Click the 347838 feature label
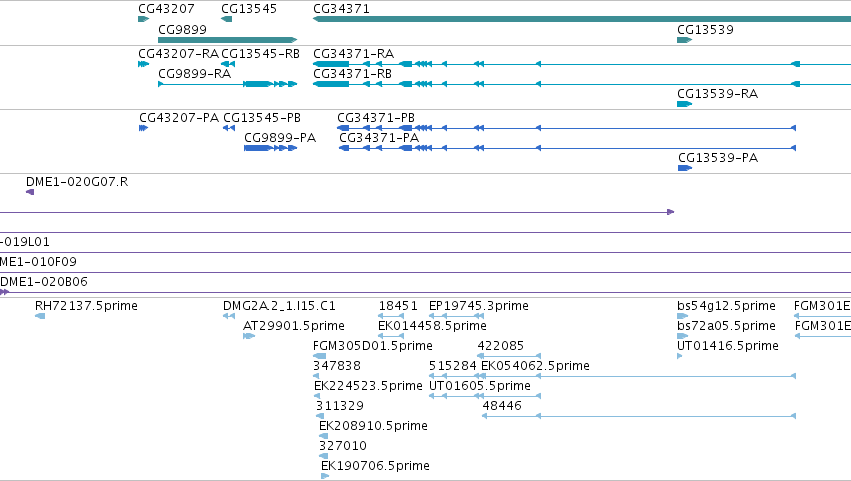 click(x=337, y=366)
